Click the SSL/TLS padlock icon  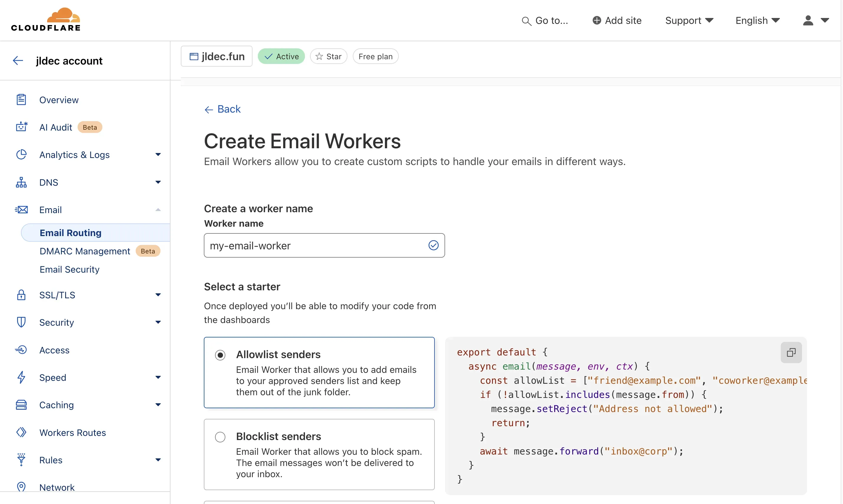21,295
